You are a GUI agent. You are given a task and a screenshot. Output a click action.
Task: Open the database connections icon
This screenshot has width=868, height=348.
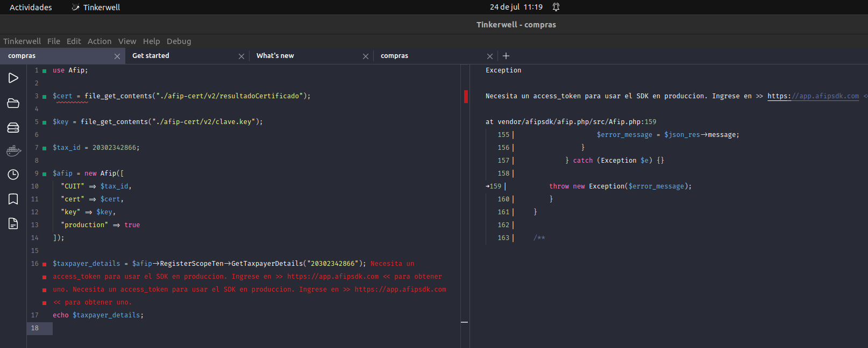13,127
